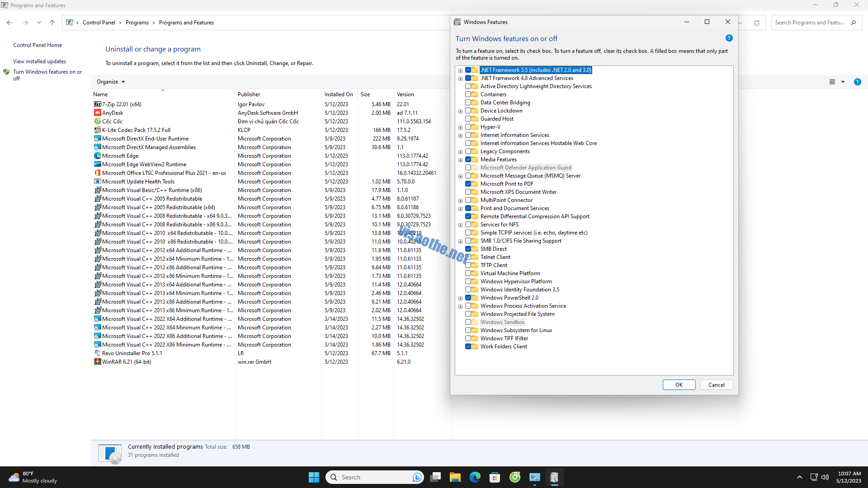Click the Windows Explorer taskbar icon

click(x=455, y=477)
